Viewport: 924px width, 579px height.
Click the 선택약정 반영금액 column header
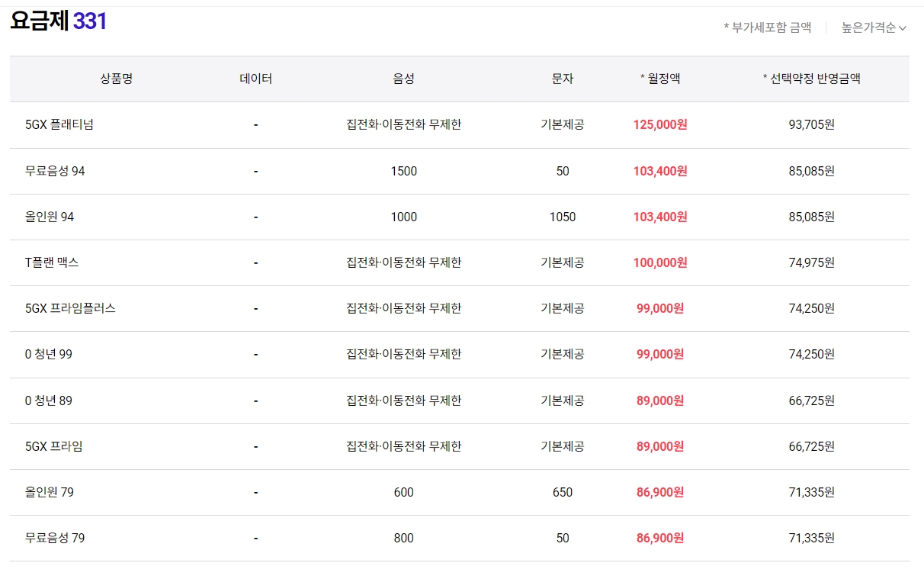click(811, 79)
